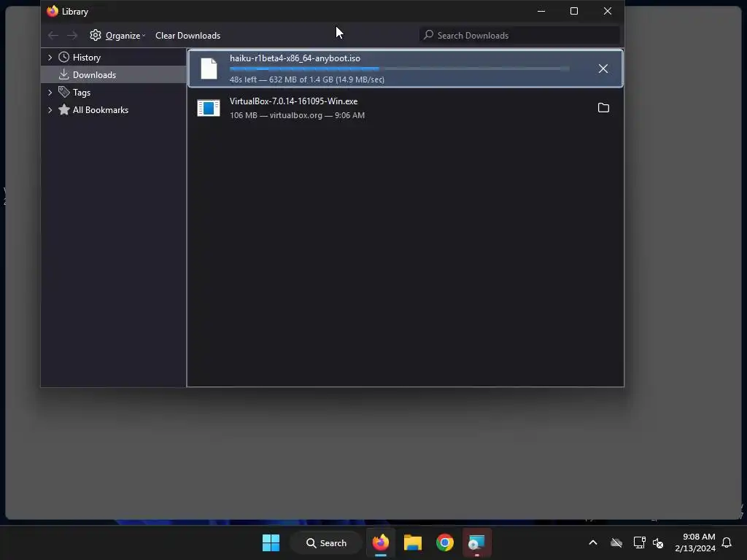Clear Downloads list
The width and height of the screenshot is (747, 560).
[x=187, y=35]
